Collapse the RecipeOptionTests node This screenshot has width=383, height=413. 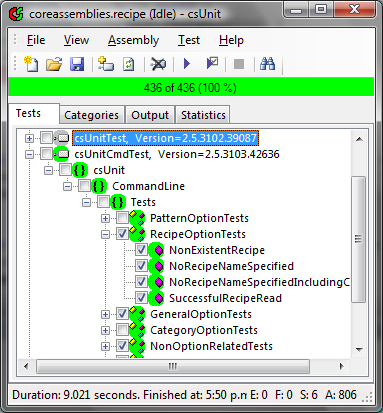[106, 234]
